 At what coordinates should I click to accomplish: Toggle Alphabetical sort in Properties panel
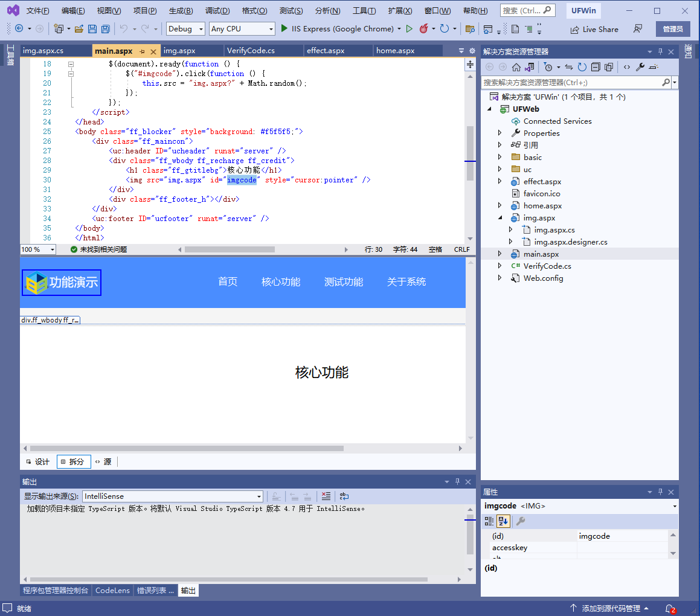pyautogui.click(x=503, y=521)
